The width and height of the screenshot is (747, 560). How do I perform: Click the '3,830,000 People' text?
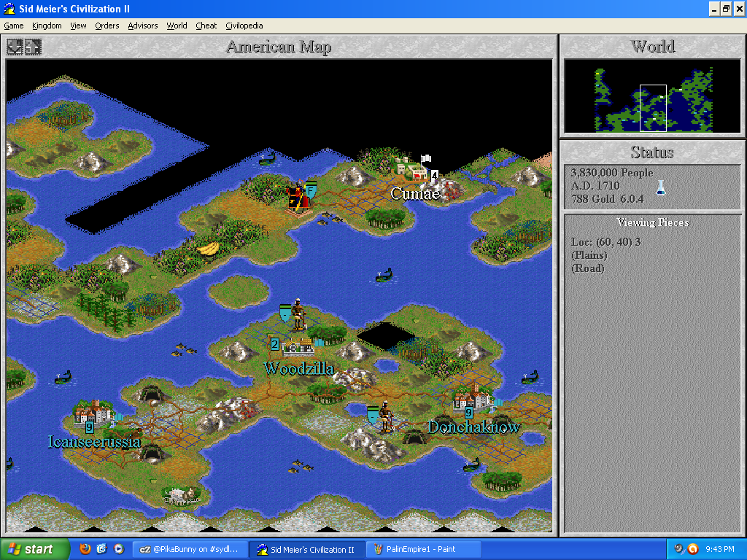(x=612, y=173)
